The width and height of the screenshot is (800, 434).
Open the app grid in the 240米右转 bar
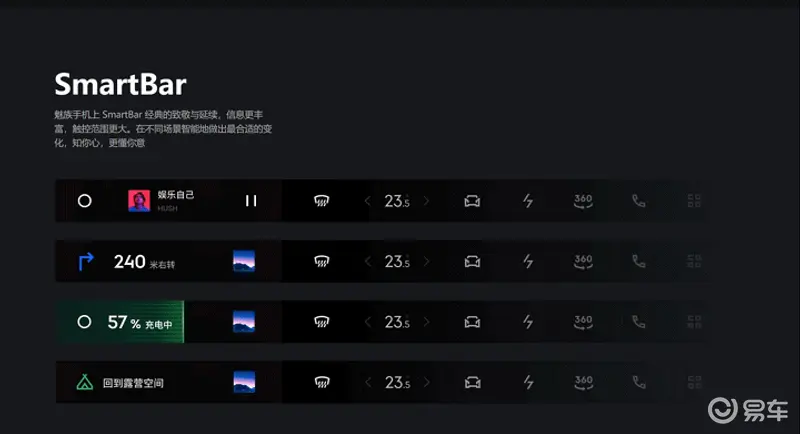[695, 262]
